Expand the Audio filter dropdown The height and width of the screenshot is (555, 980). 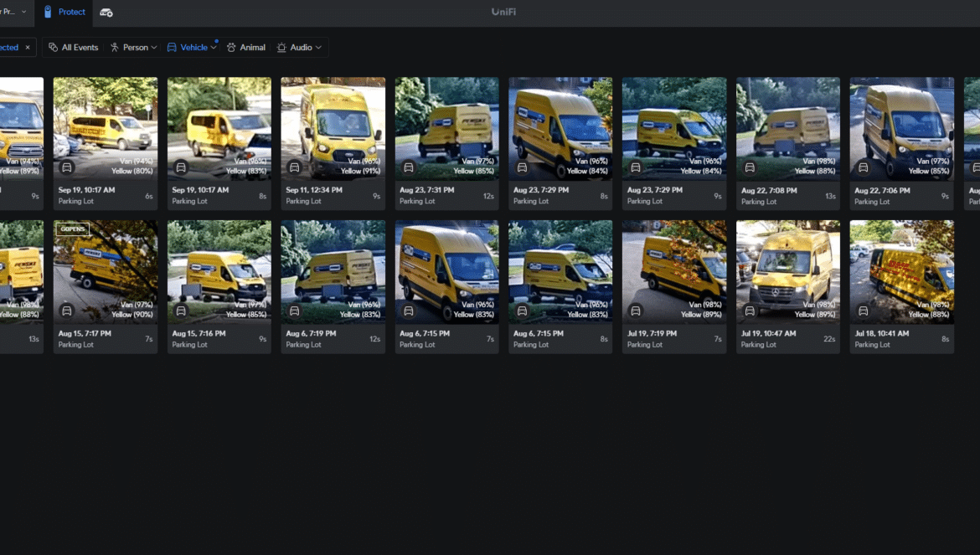299,48
